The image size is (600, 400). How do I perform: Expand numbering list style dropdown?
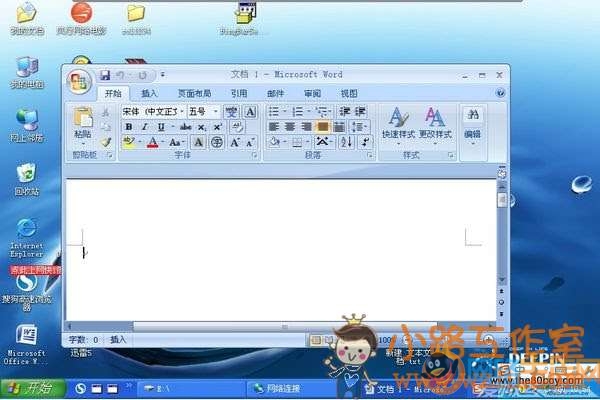pyautogui.click(x=308, y=112)
